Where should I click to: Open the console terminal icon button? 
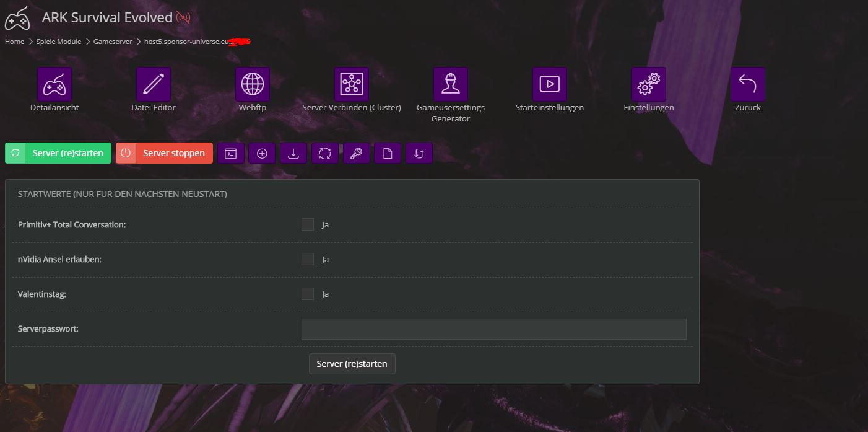(231, 154)
